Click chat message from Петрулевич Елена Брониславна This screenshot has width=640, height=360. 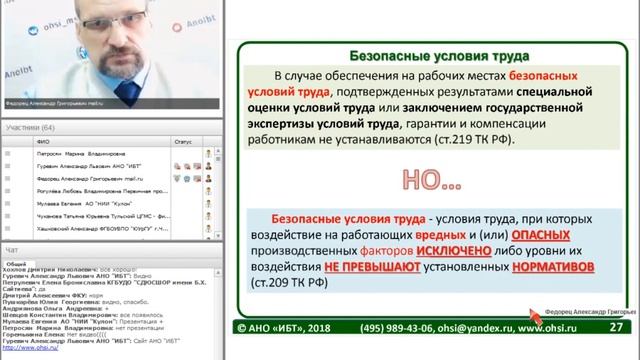point(104,285)
